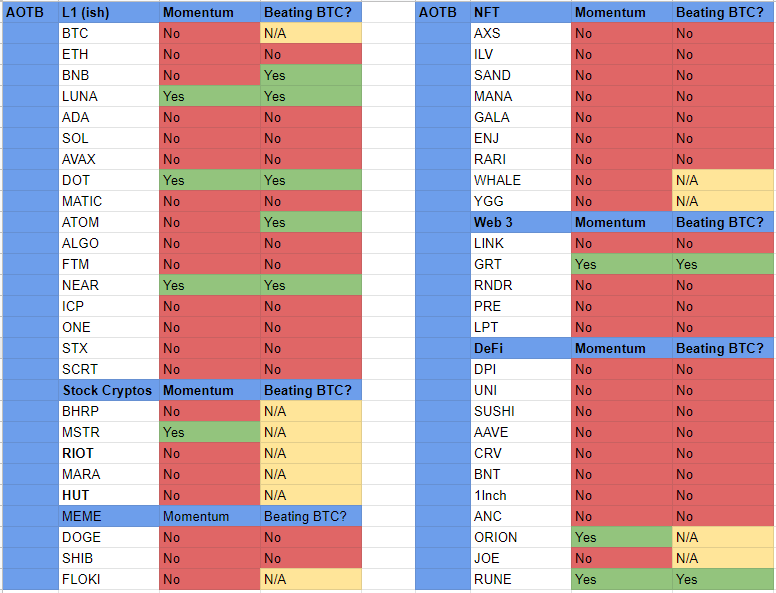Click the 1Inch ticker cell
This screenshot has height=593, width=776.
(521, 495)
